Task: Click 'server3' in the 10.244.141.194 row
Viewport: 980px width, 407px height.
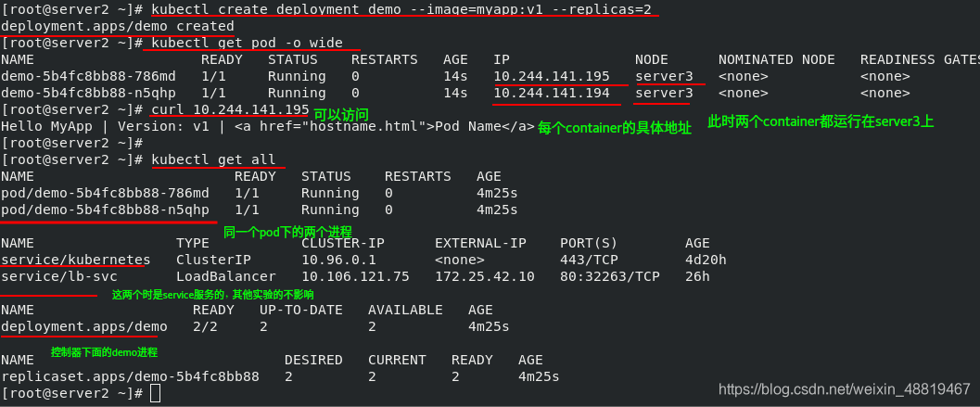Action: click(x=664, y=93)
